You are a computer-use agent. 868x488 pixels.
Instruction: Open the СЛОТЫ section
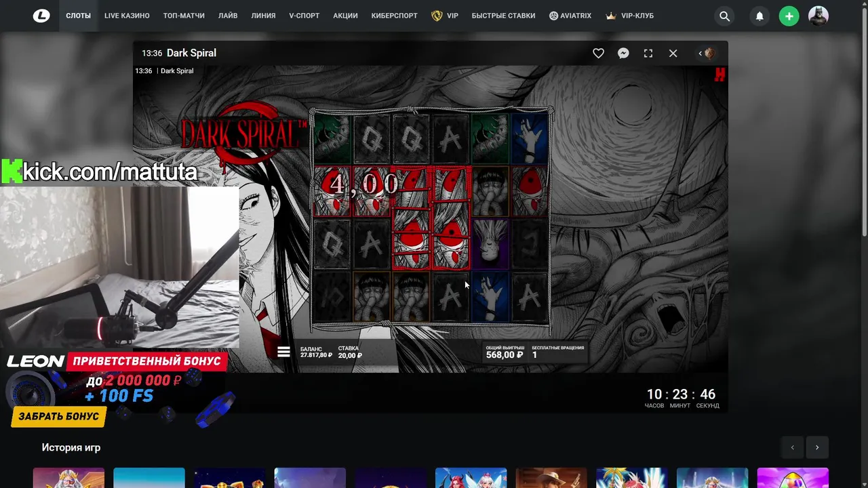(78, 16)
